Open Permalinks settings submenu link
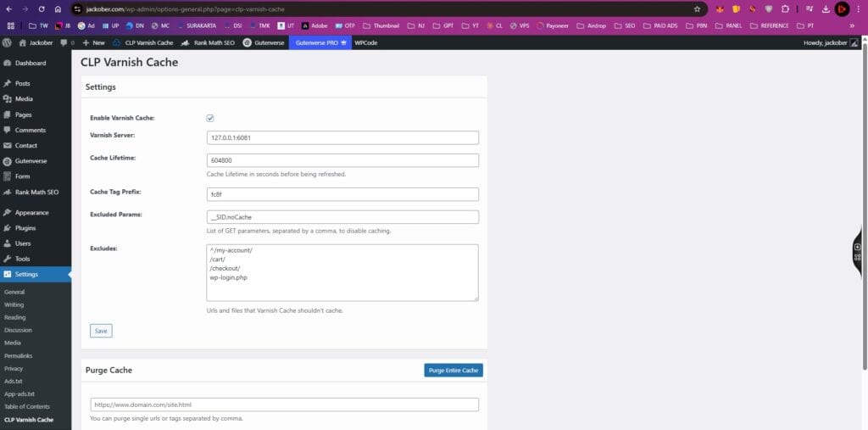Viewport: 868px width, 430px height. click(x=19, y=355)
